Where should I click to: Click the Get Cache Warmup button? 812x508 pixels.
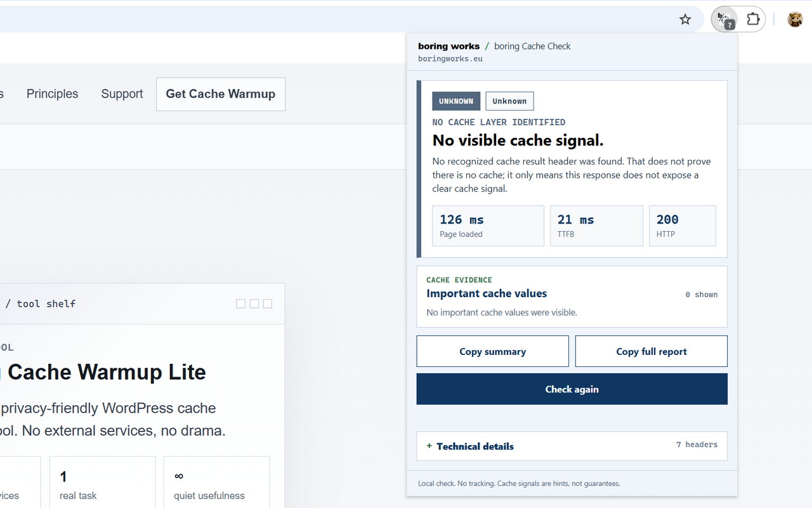[221, 94]
